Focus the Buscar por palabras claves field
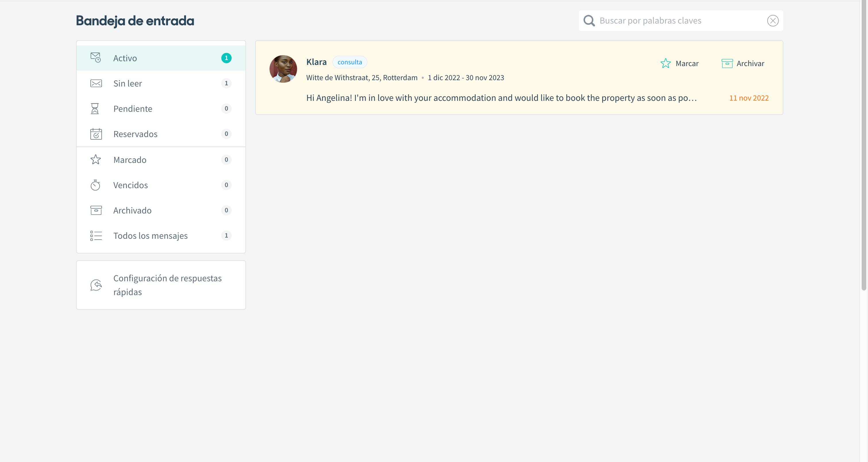This screenshot has height=462, width=868. click(677, 21)
